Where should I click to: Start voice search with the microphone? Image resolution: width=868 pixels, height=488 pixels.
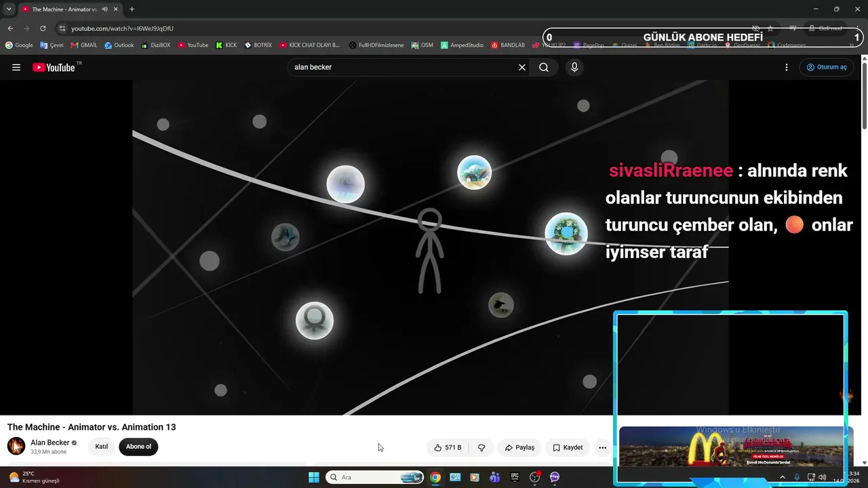574,67
